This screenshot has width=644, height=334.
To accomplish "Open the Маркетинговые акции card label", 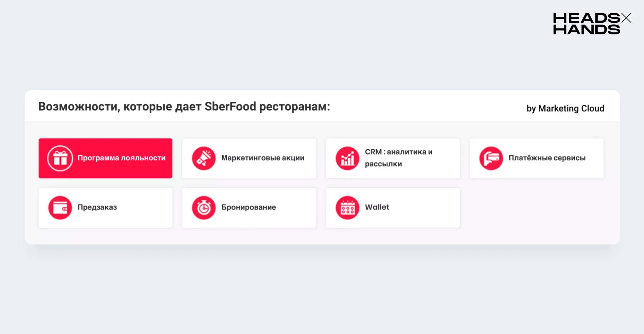I will [263, 158].
